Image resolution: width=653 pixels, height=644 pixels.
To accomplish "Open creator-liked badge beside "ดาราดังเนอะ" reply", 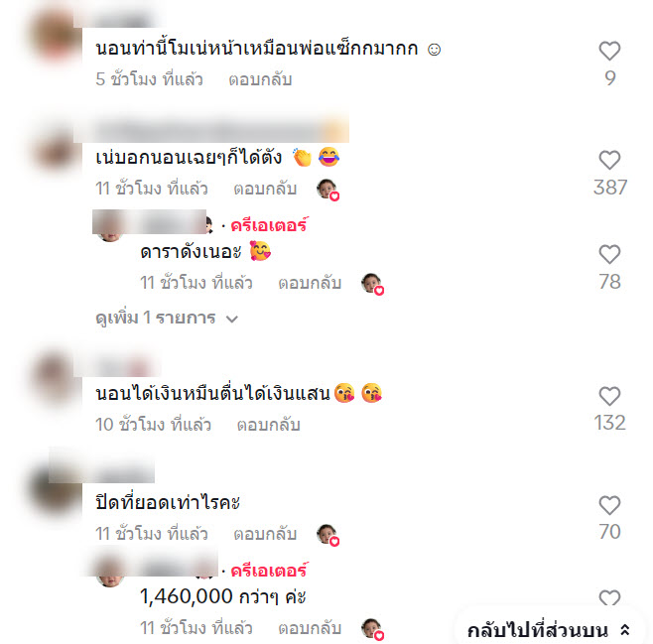I will tap(372, 285).
